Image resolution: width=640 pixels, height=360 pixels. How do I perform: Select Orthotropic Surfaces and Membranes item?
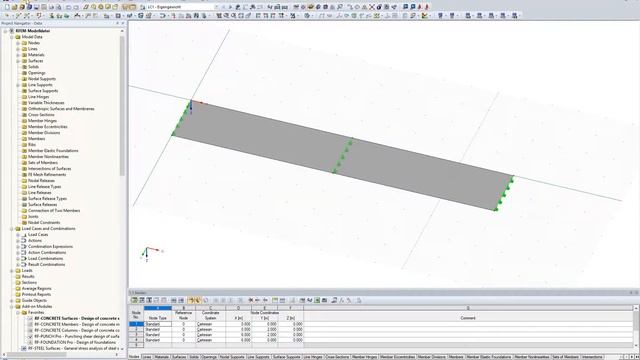coord(61,109)
